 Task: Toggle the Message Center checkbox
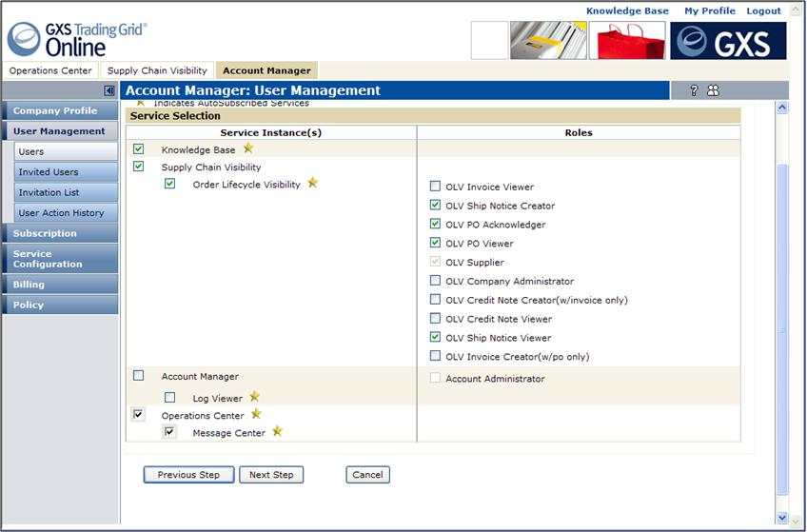click(x=169, y=432)
